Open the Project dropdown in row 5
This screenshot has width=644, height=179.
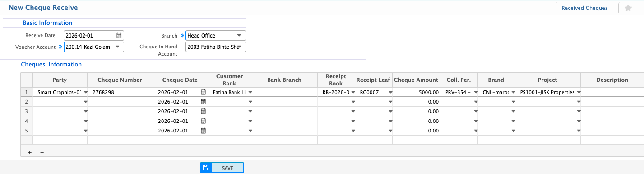pos(579,131)
